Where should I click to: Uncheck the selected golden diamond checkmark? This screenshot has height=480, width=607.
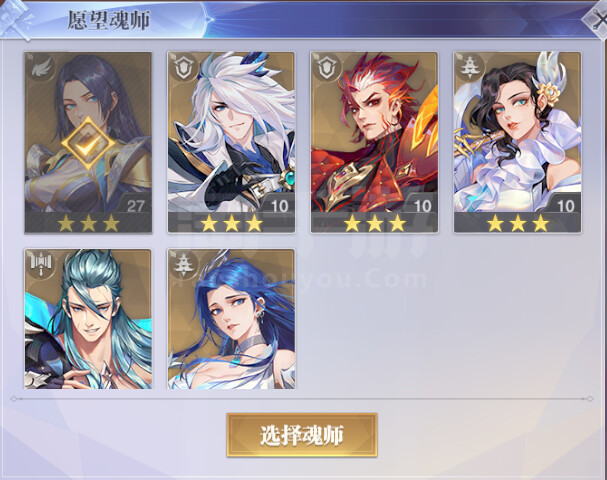[x=88, y=143]
